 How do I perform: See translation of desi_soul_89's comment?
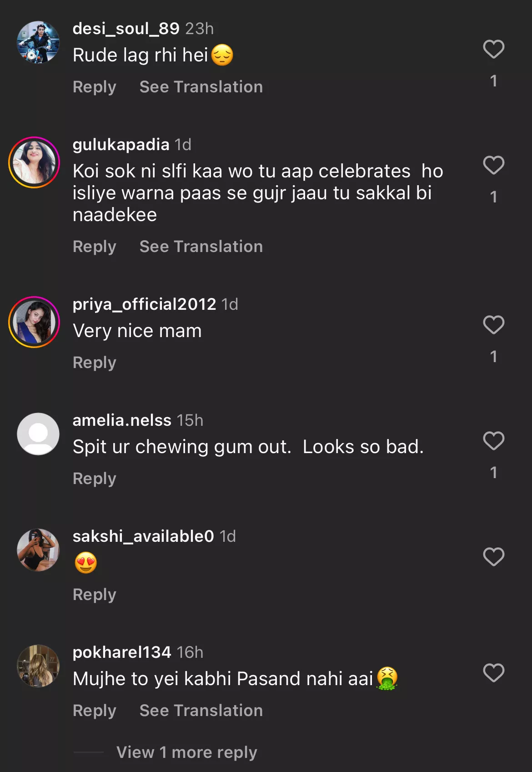201,87
